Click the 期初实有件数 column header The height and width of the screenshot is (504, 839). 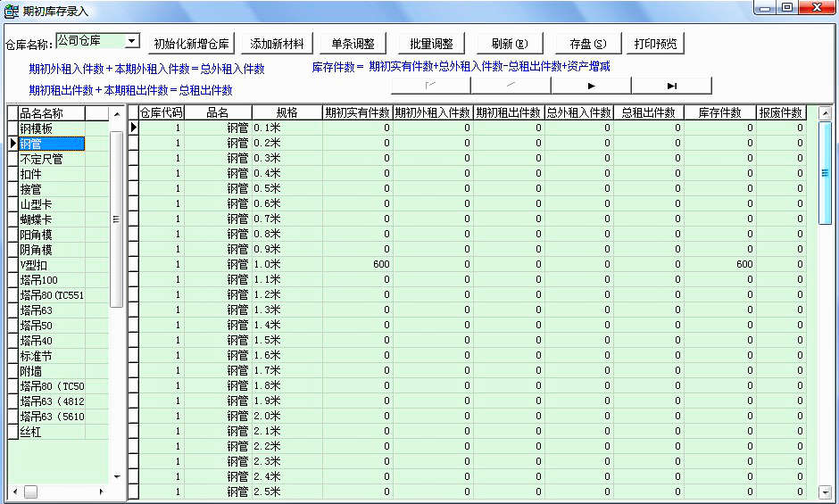[357, 112]
